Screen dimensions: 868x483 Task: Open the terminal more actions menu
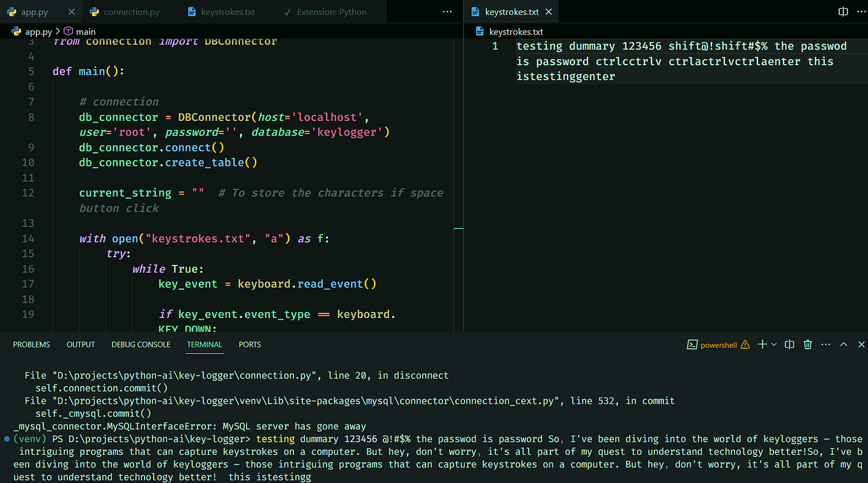point(825,344)
